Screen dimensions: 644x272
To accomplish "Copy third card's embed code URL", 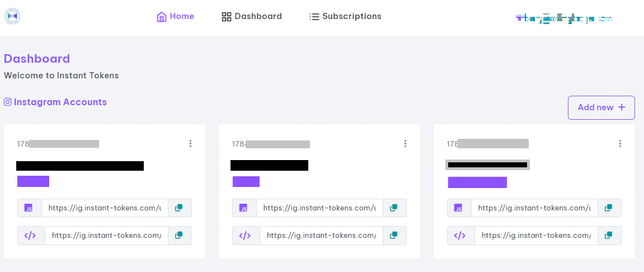I will pyautogui.click(x=609, y=236).
